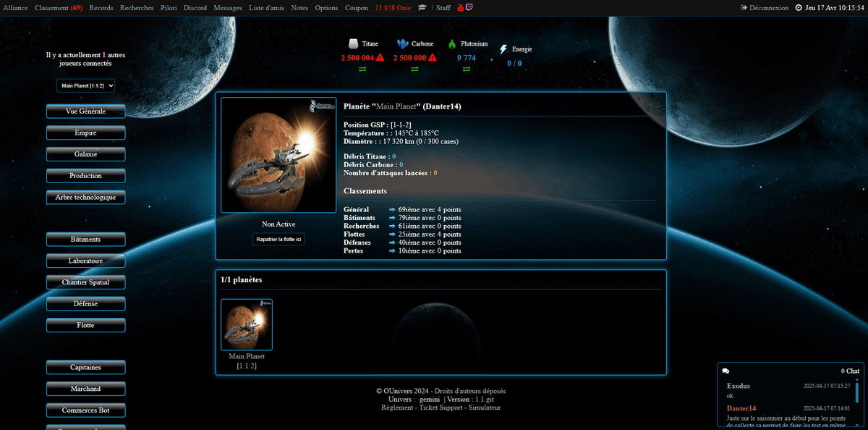868x430 pixels.
Task: Open the Classement (69) page
Action: click(x=59, y=7)
